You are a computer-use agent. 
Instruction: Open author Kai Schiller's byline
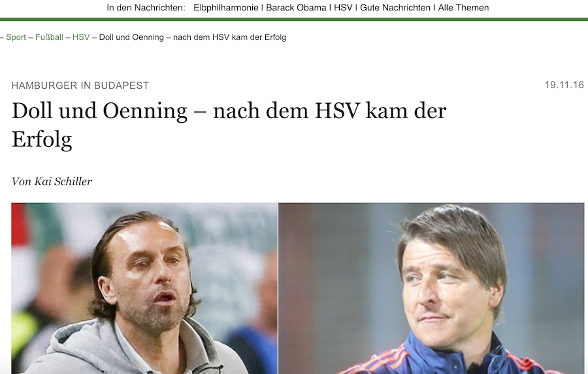[x=52, y=181]
